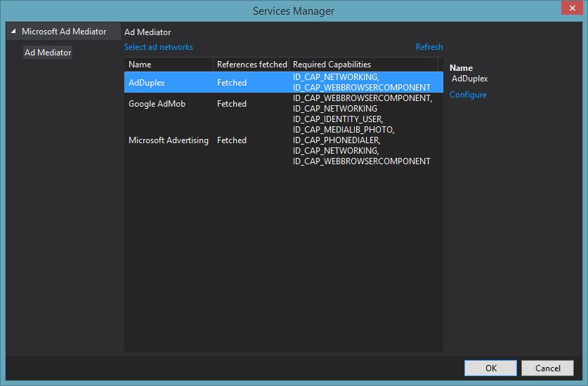588x386 pixels.
Task: Sort by the Name column header
Action: coord(169,65)
